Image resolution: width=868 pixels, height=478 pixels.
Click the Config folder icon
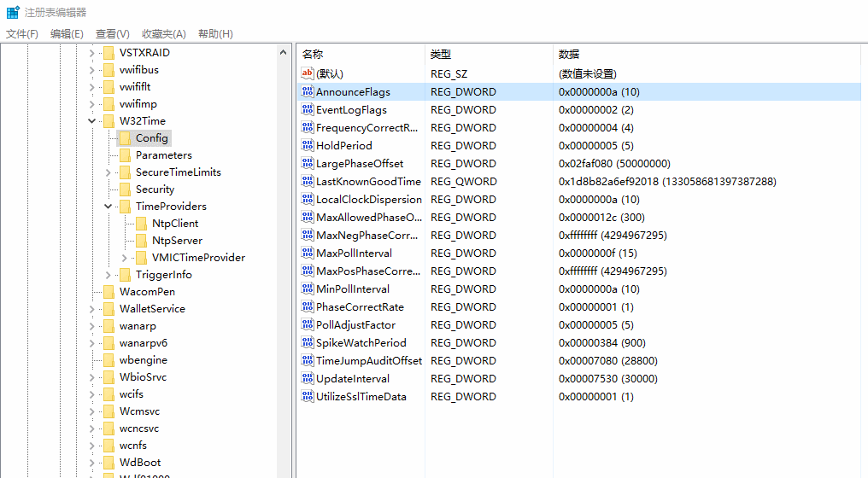coord(125,137)
